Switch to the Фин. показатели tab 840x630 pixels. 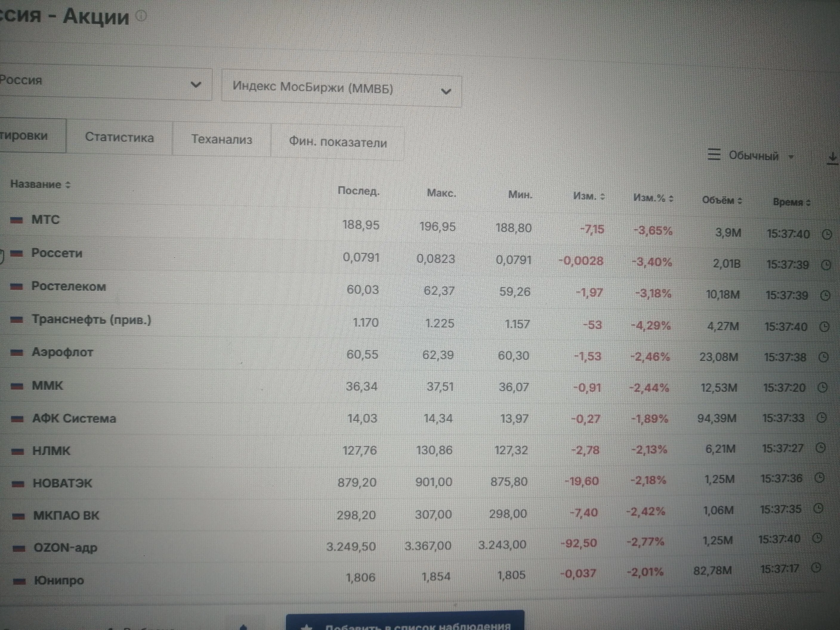click(x=338, y=142)
